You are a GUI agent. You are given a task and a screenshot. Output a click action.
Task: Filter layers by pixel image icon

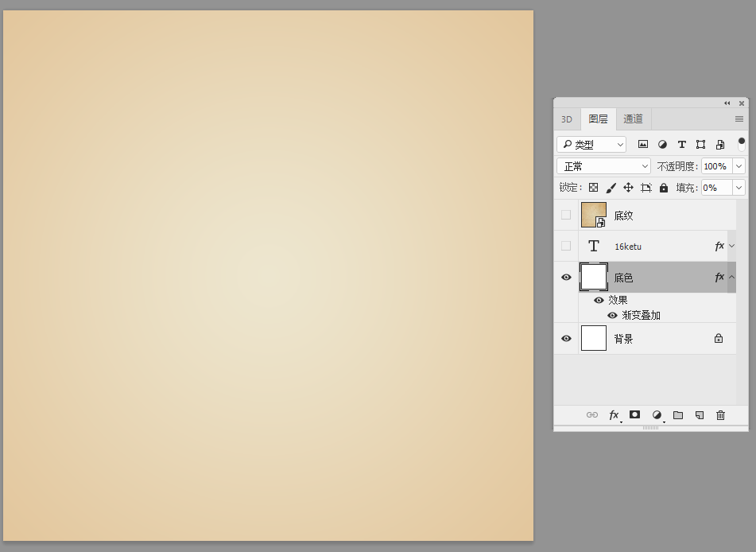coord(642,144)
